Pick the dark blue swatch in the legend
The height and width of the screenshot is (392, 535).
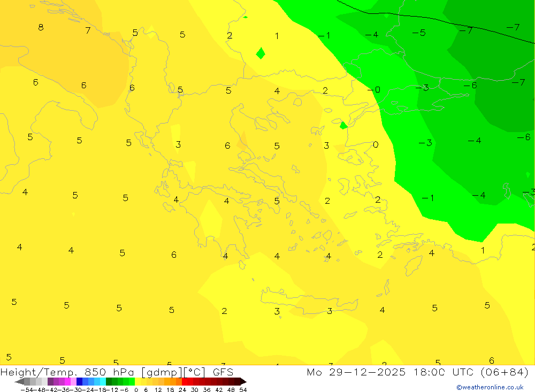(x=79, y=382)
